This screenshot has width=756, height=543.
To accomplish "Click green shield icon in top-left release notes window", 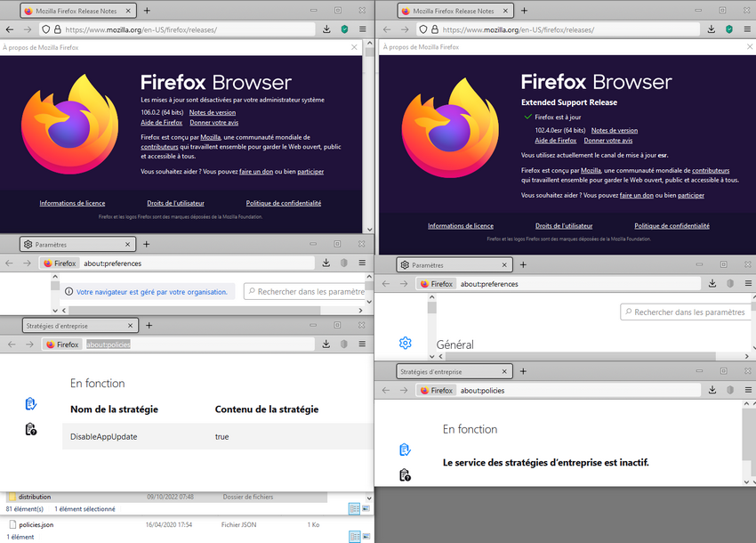I will (344, 29).
